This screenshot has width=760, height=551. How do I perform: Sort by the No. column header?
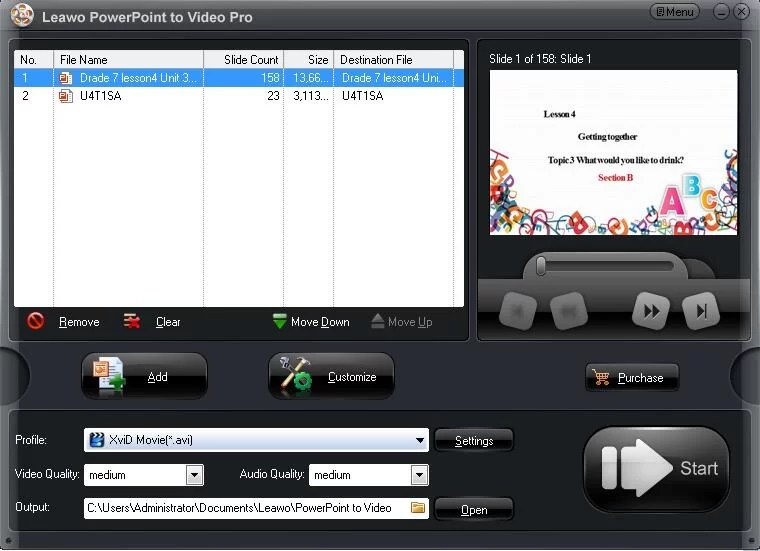(33, 60)
